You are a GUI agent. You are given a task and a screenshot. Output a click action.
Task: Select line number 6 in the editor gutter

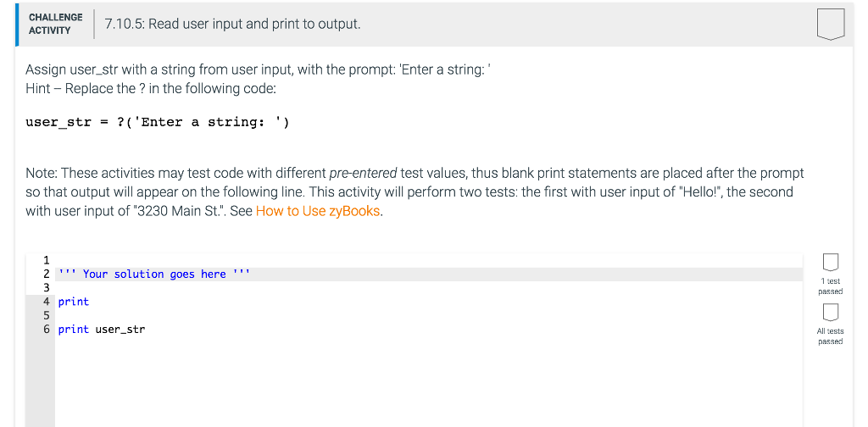47,329
